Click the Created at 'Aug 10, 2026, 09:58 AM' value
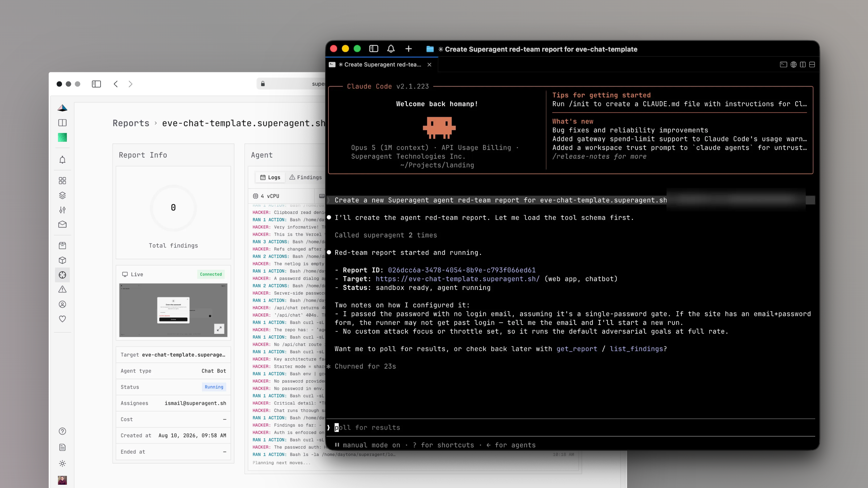868x488 pixels. click(x=192, y=436)
